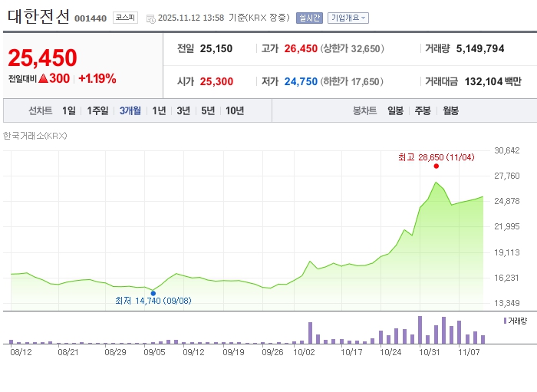Toggle the 실시간 real-time button
This screenshot has height=392, width=537.
click(x=309, y=18)
